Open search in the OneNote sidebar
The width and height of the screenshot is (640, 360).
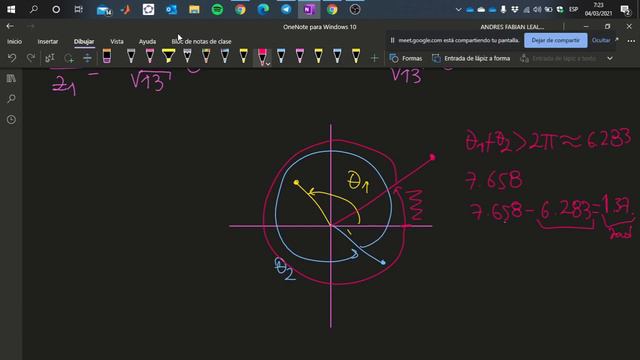[11, 98]
